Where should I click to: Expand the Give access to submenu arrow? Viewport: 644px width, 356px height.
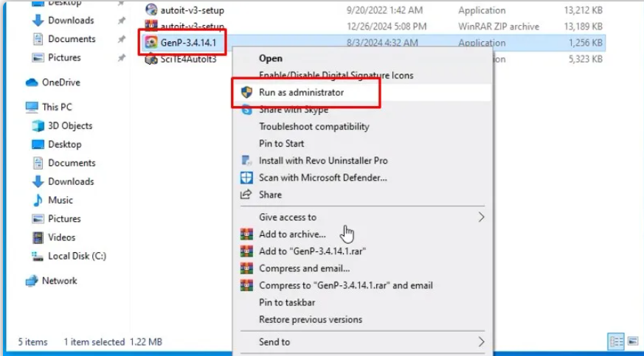tap(481, 217)
